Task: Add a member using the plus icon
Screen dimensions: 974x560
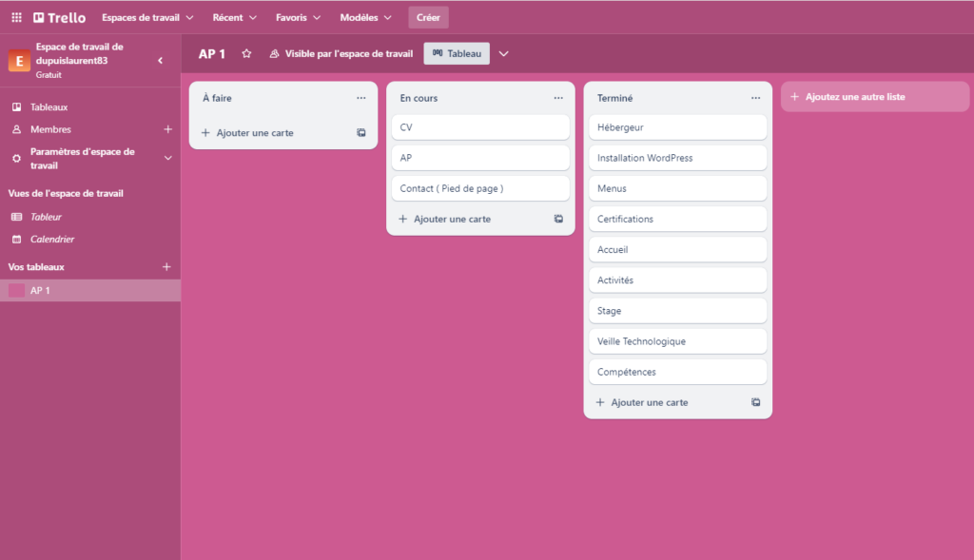Action: pyautogui.click(x=167, y=129)
